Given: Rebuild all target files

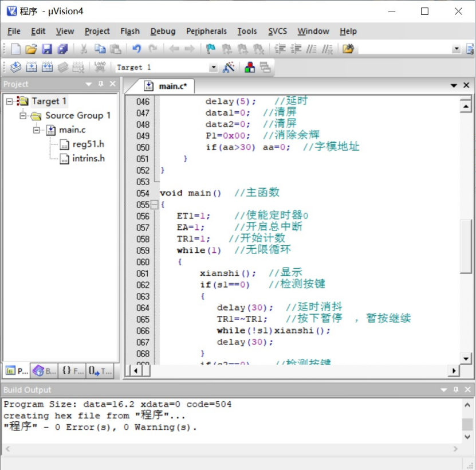Looking at the screenshot, I should (x=47, y=67).
